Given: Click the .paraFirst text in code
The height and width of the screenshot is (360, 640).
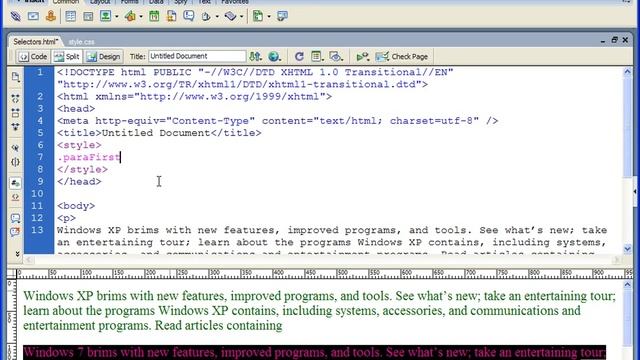Looking at the screenshot, I should tap(89, 157).
